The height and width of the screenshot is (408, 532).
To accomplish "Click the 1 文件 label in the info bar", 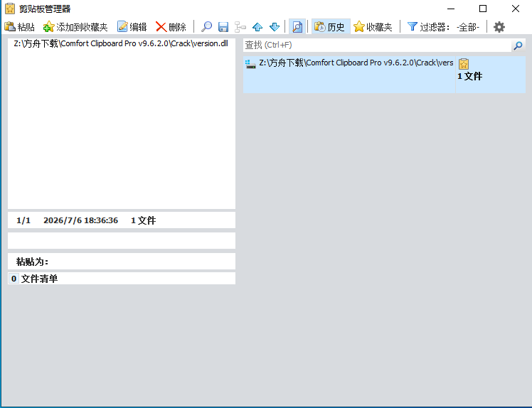I will (x=143, y=220).
